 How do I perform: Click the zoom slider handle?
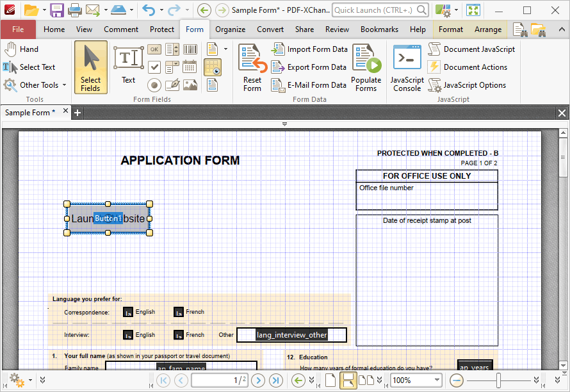pos(498,380)
